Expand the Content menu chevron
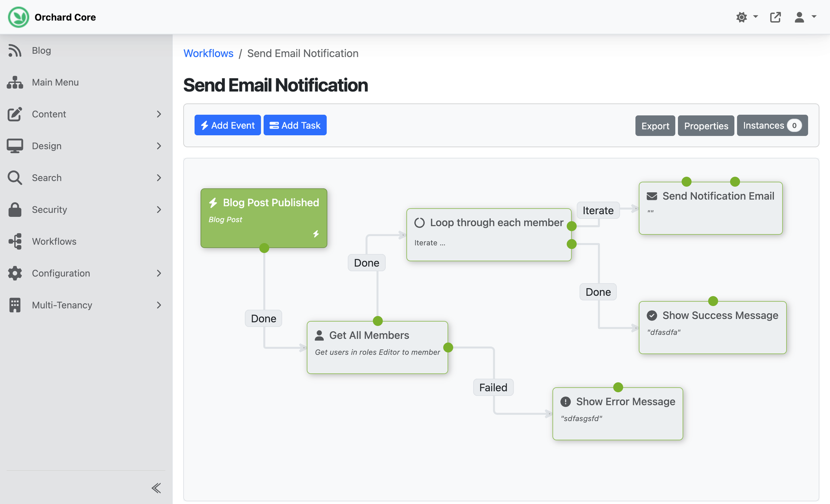This screenshot has width=830, height=504. click(x=159, y=114)
